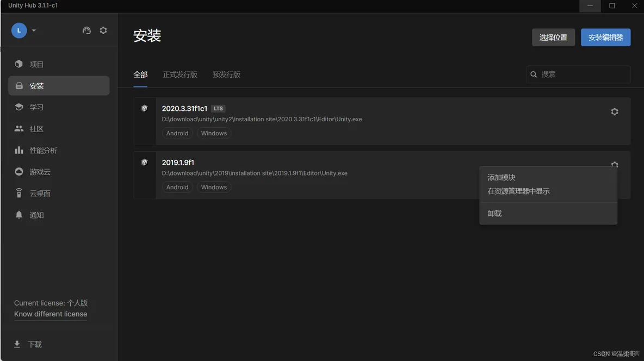Focus the 搜索 search field

coord(578,74)
